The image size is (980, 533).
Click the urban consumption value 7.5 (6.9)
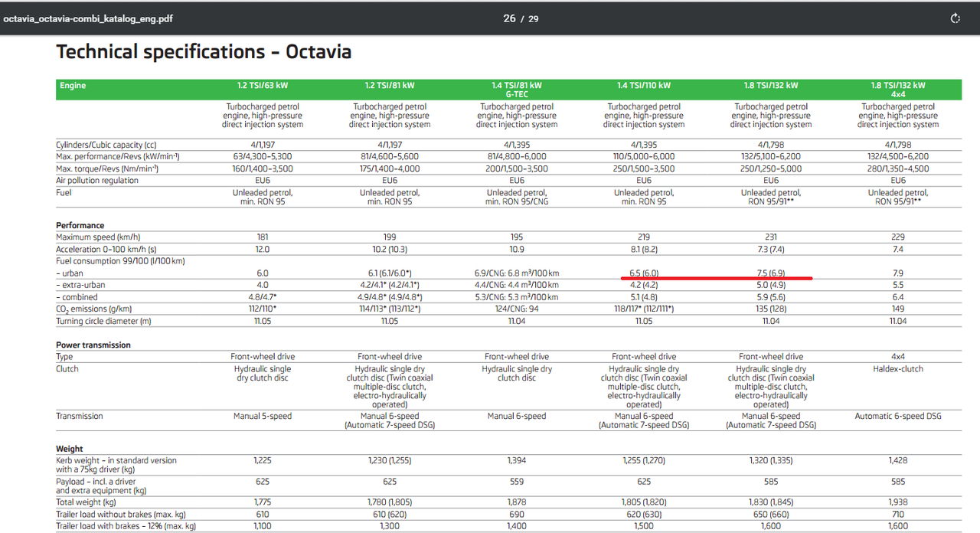tap(771, 273)
